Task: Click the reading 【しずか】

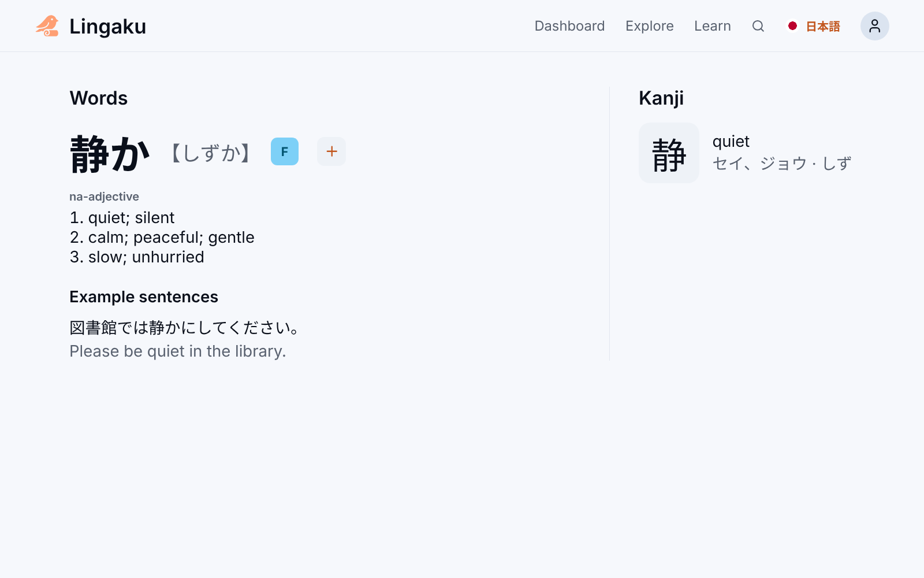Action: (x=210, y=153)
